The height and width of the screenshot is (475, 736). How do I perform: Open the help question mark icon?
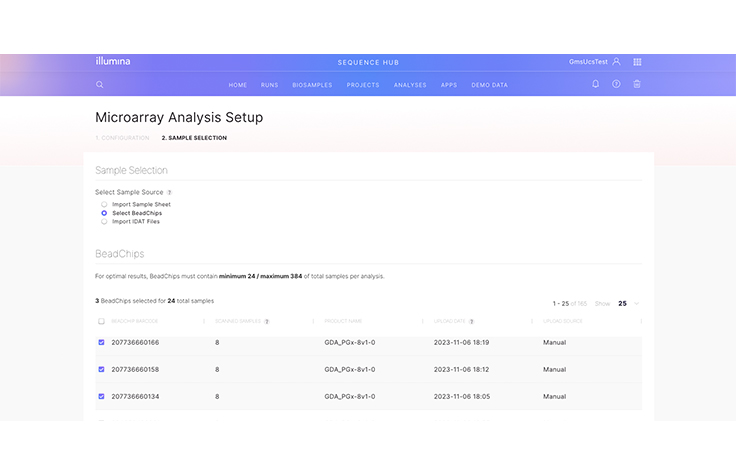tap(616, 84)
